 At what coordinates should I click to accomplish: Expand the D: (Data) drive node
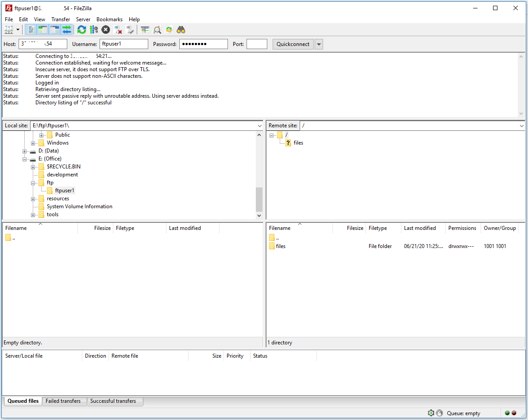25,151
